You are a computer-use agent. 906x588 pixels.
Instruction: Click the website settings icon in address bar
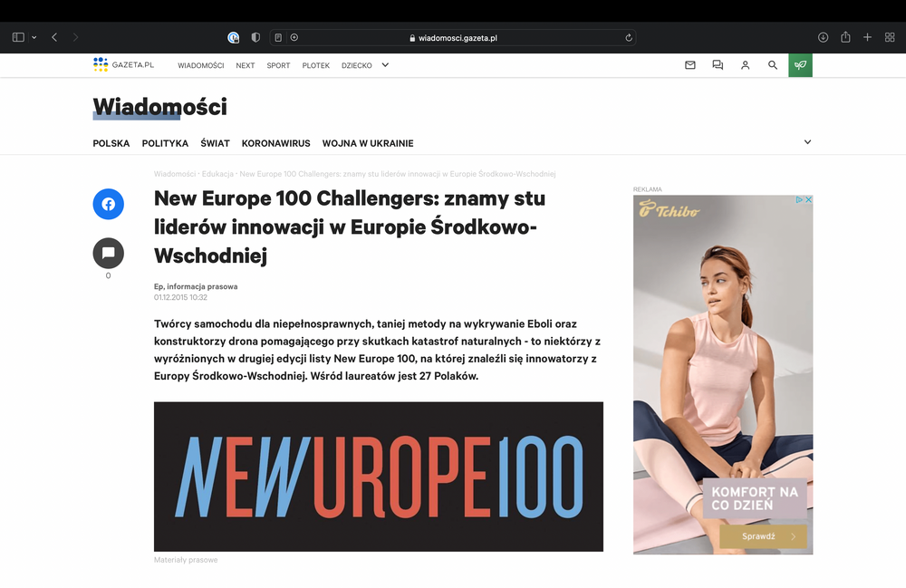pos(294,37)
